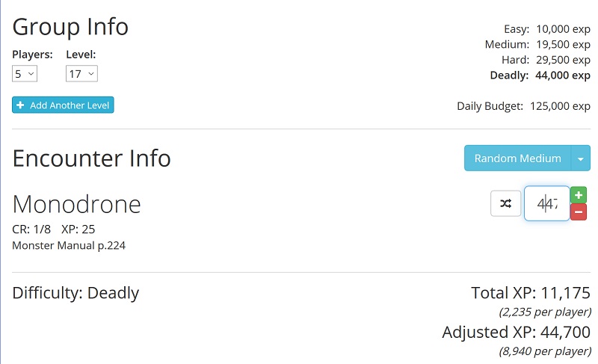The image size is (598, 364).
Task: Focus the Monodrone quantity input field
Action: pyautogui.click(x=547, y=203)
